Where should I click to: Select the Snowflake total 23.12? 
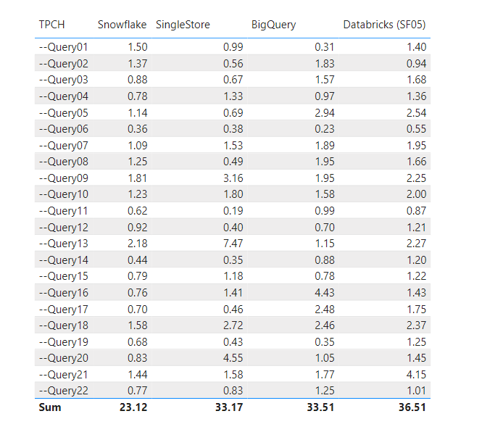click(x=133, y=407)
